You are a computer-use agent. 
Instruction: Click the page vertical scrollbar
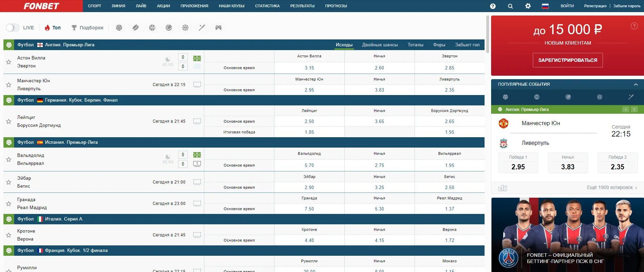click(x=487, y=35)
